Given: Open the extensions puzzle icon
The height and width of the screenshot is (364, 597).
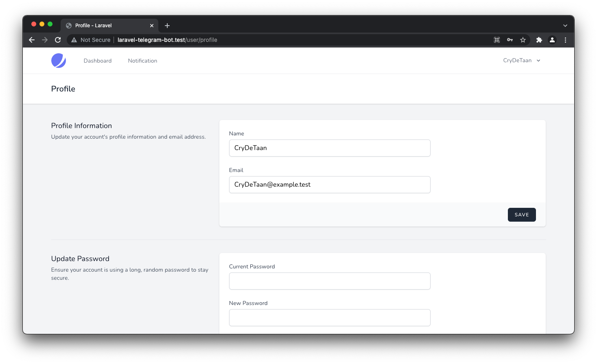Looking at the screenshot, I should pos(539,40).
